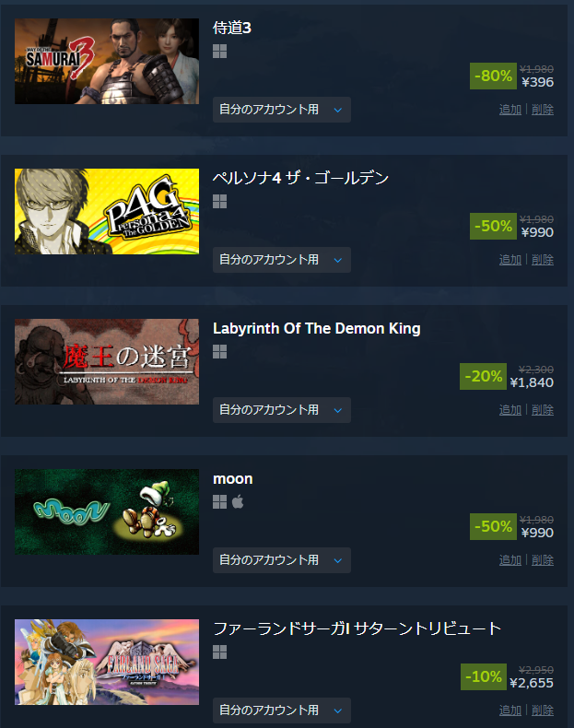Click the 追加 link for ペルソナ4 ザ・ゴールデン
This screenshot has width=574, height=728.
(510, 260)
